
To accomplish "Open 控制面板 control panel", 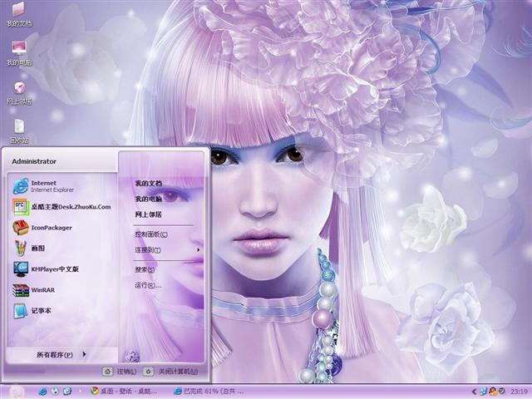I will coord(151,234).
